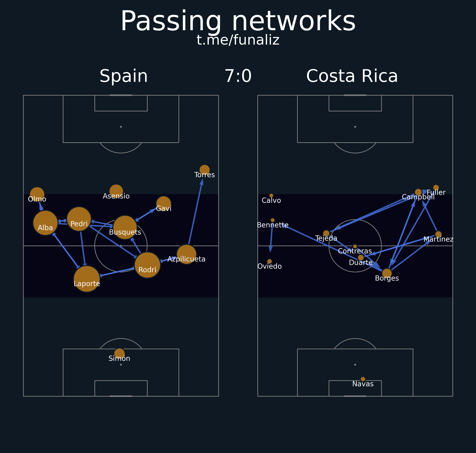Select goalkeeper Navas's node
The width and height of the screenshot is (476, 453).
(363, 379)
